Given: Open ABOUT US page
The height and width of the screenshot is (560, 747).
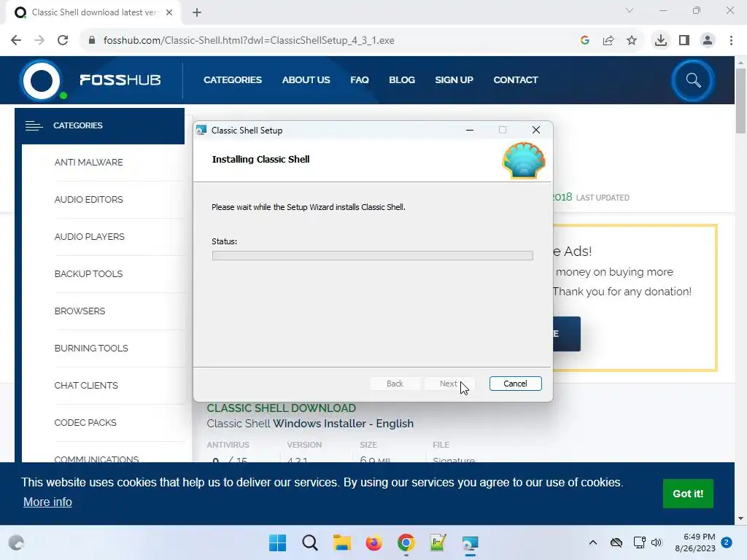Looking at the screenshot, I should pos(306,80).
